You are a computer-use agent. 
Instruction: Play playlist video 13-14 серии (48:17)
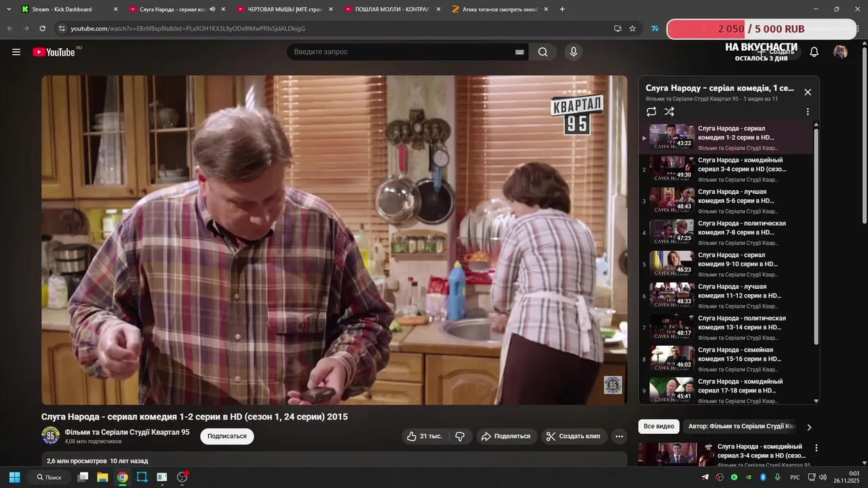(726, 327)
